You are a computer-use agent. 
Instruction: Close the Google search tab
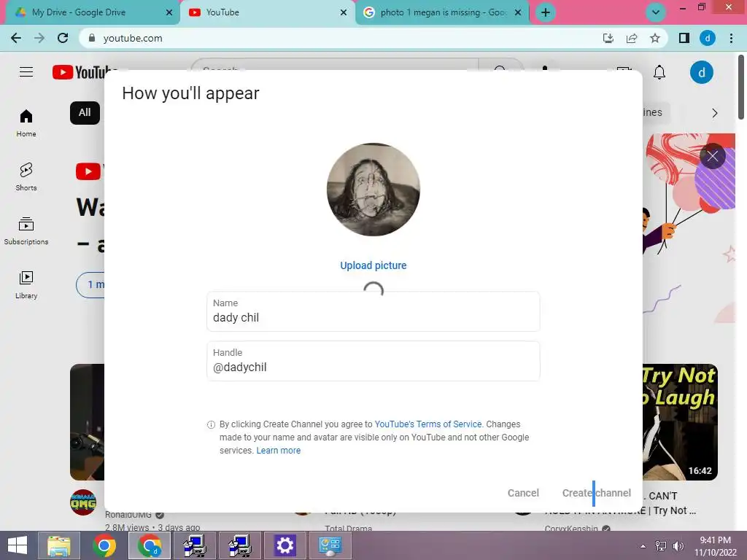[x=519, y=13]
